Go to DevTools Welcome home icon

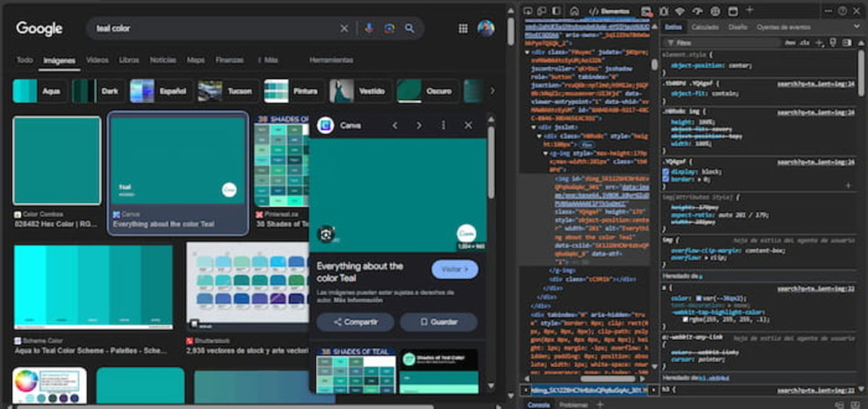click(574, 11)
